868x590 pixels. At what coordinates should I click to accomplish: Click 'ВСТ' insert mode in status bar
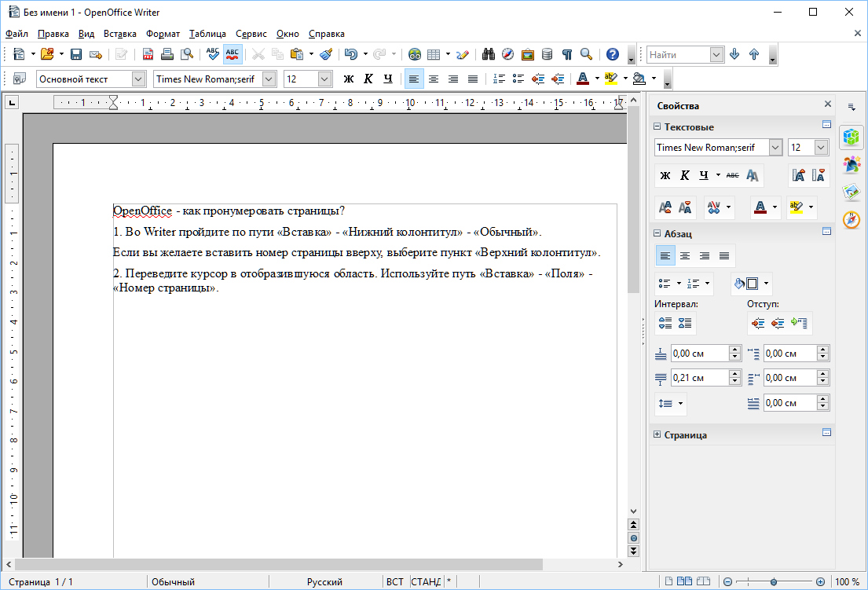point(394,582)
